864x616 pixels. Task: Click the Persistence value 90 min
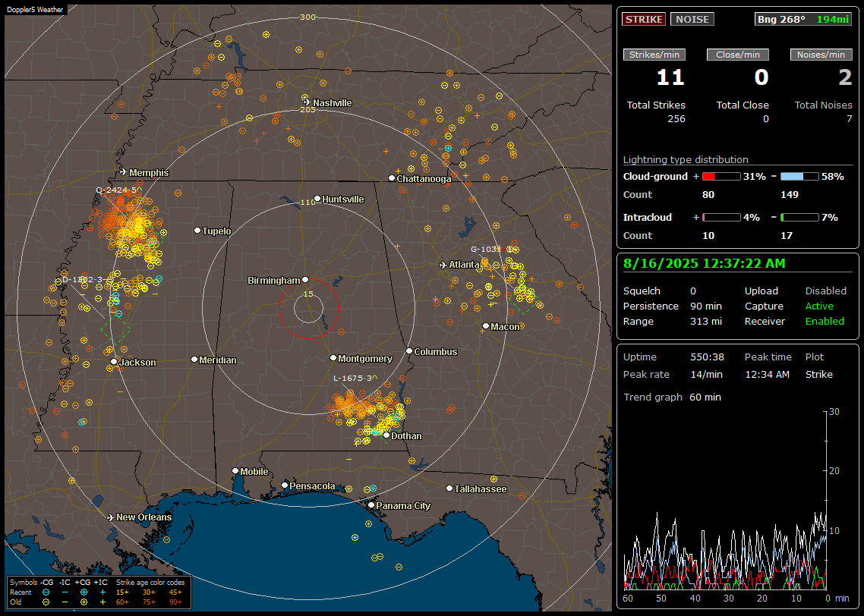(x=706, y=306)
